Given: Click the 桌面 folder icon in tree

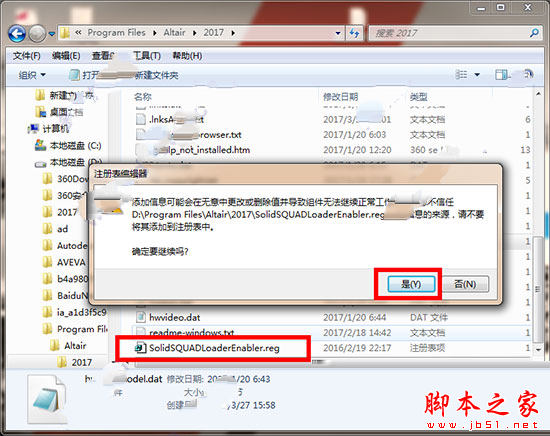Looking at the screenshot, I should [x=41, y=112].
